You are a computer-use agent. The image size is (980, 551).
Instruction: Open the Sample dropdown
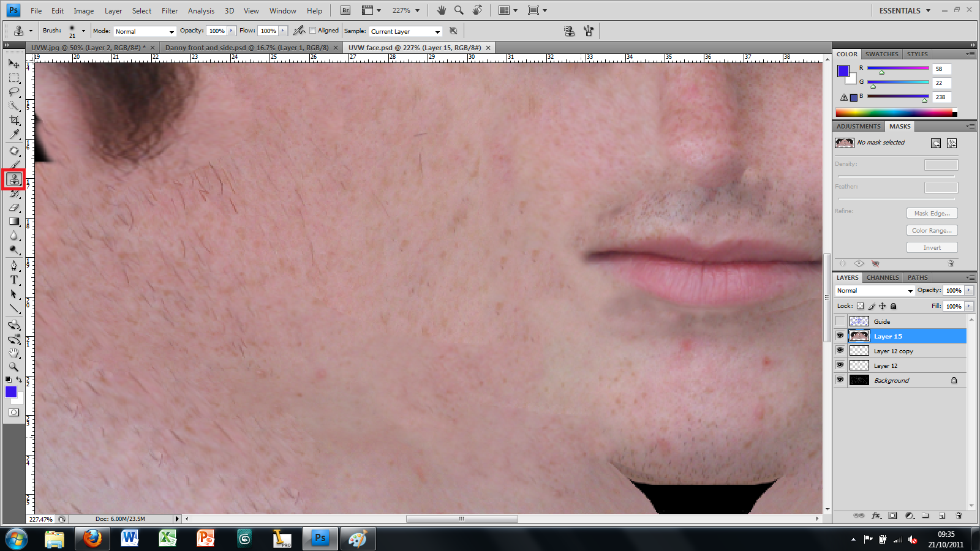pos(405,31)
